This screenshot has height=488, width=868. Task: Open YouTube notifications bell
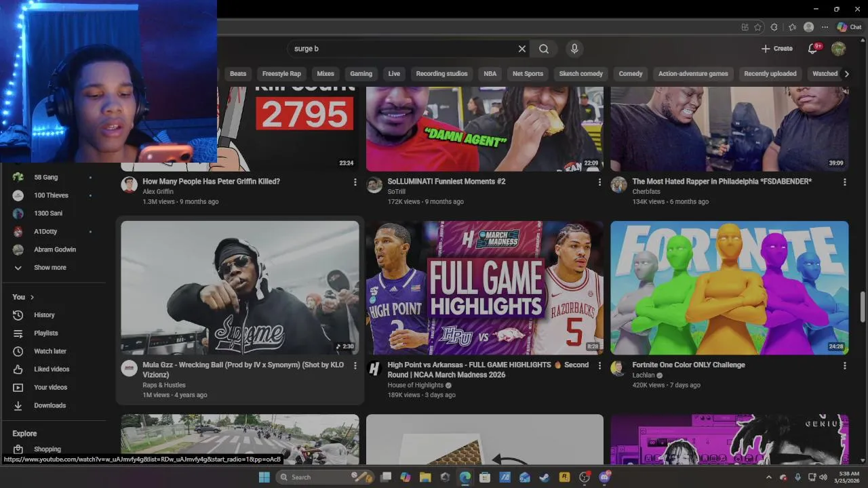coord(813,49)
